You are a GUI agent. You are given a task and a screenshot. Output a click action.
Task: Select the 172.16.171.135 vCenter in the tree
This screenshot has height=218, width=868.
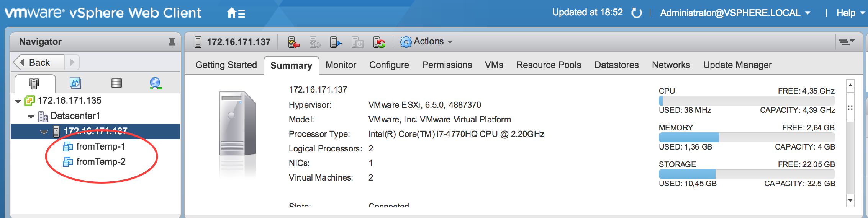click(x=70, y=101)
